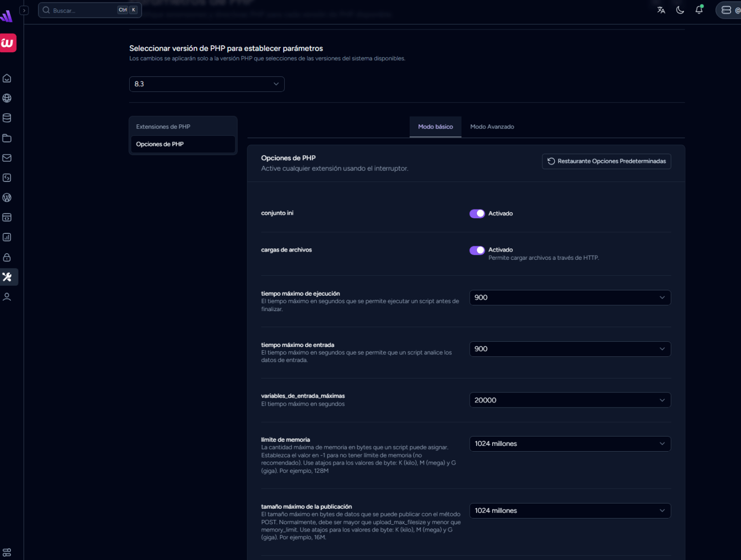
Task: Open the database icon in sidebar
Action: pyautogui.click(x=7, y=118)
